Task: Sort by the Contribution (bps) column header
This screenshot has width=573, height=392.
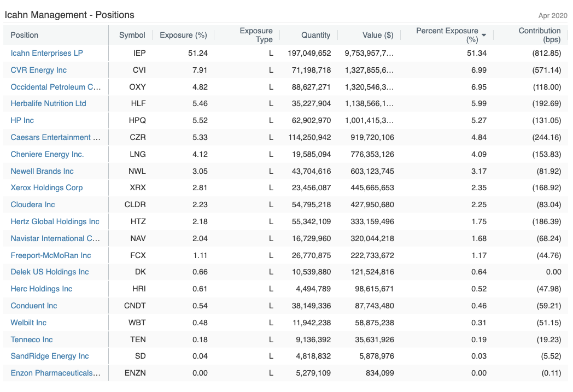Action: (540, 35)
